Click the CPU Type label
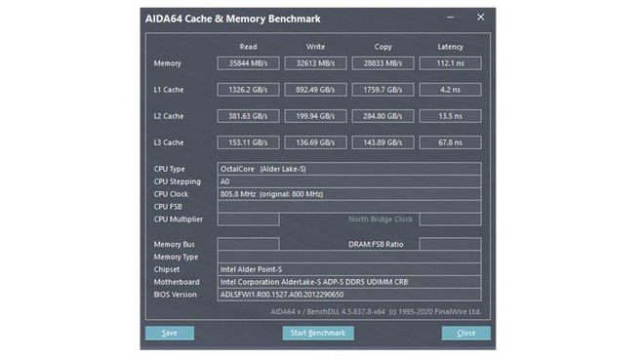Viewport: 644px width, 360px height. pyautogui.click(x=169, y=169)
